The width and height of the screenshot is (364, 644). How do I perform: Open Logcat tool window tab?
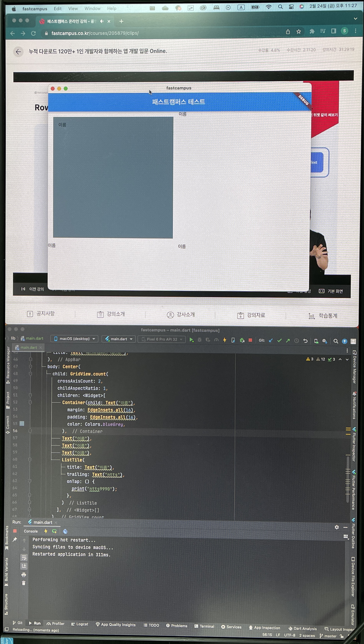pyautogui.click(x=79, y=624)
